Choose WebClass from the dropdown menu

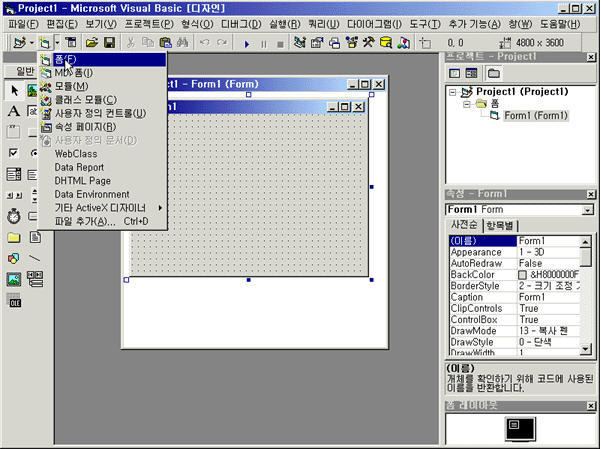point(102,154)
